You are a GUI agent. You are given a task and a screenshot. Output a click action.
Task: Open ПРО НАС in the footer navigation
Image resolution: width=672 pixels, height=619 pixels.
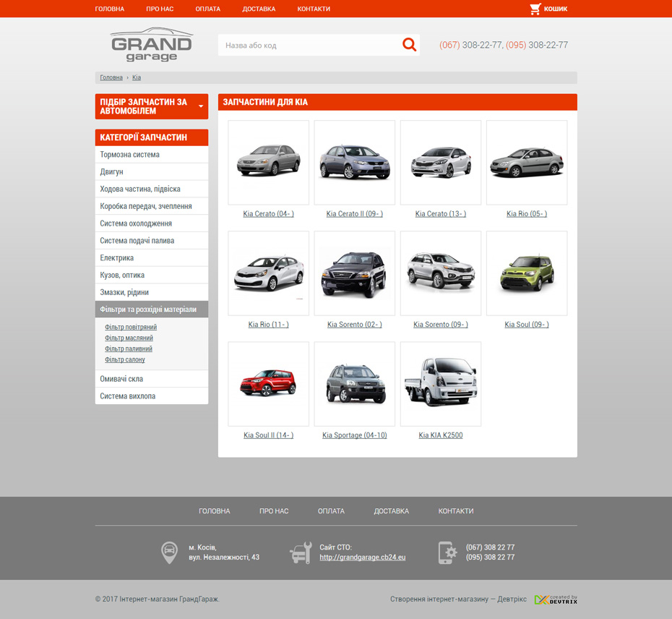274,511
